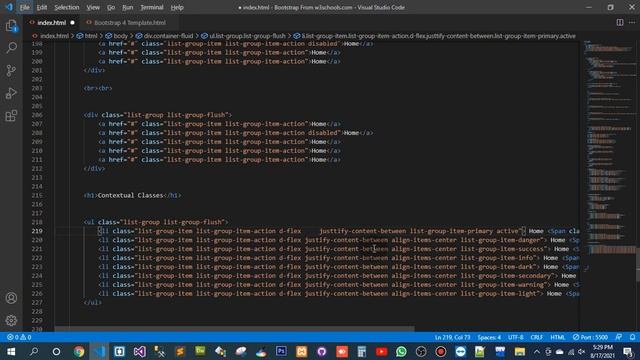Click the Ln 219, Col 73 status

click(453, 337)
